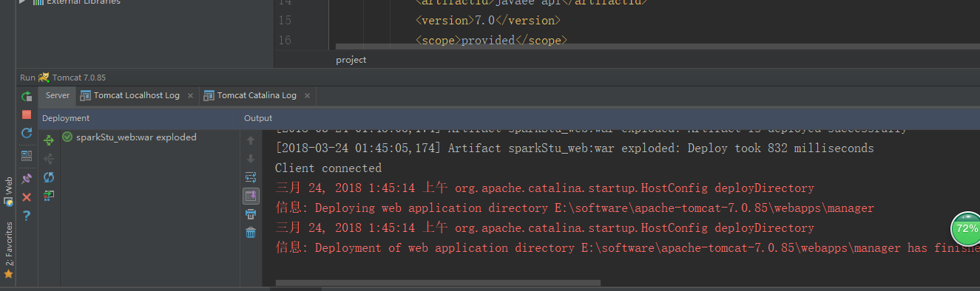This screenshot has width=980, height=291.
Task: Expand the External Libraries tree node
Action: pyautogui.click(x=23, y=2)
